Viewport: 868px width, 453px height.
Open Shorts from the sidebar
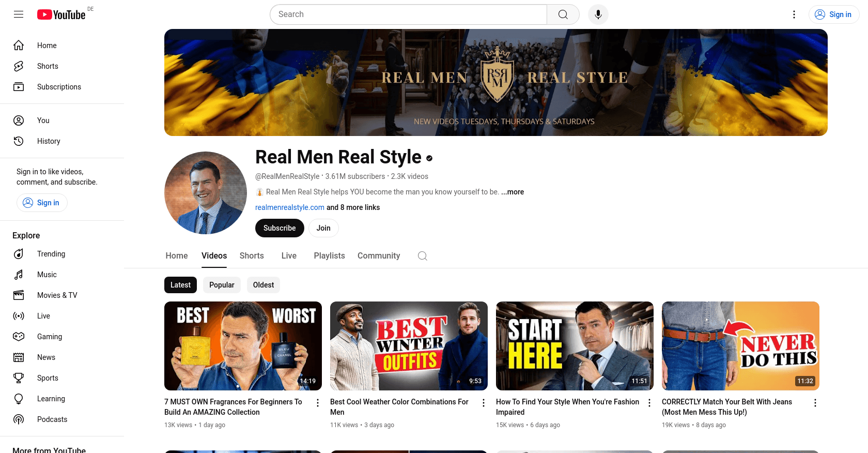48,66
